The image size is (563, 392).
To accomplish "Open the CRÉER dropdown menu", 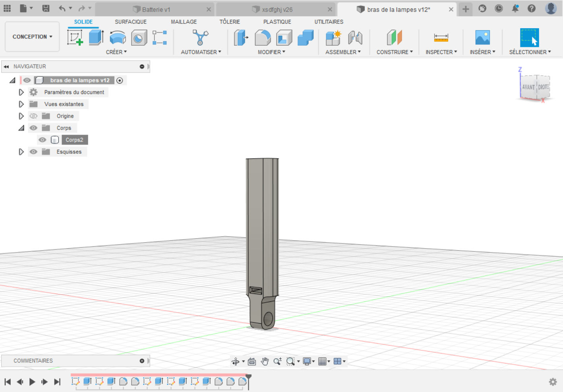I will coord(116,52).
